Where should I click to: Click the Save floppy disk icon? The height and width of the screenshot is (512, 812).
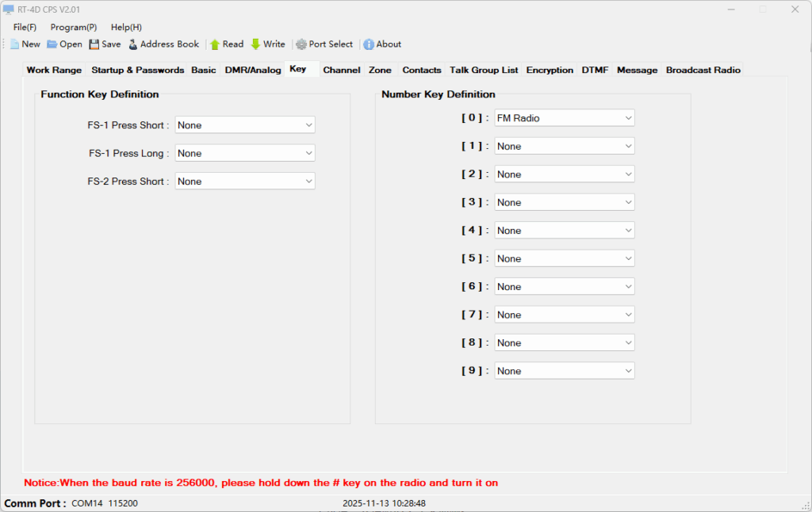94,44
